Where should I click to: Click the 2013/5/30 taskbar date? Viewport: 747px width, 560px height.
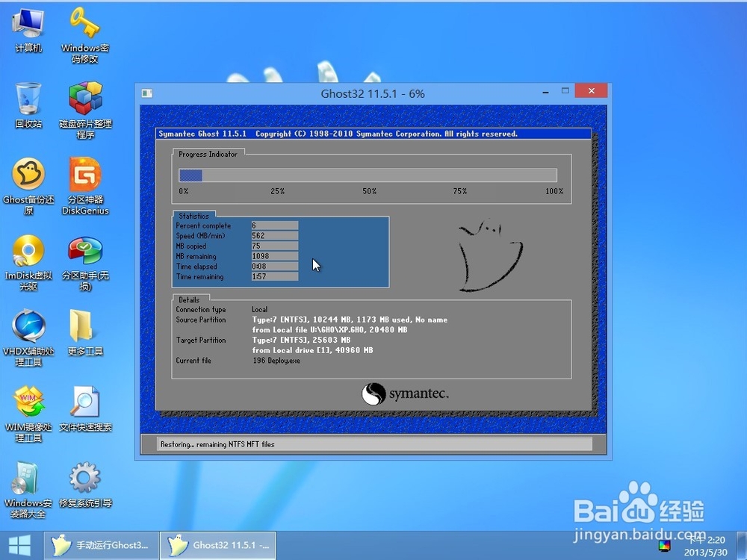706,553
